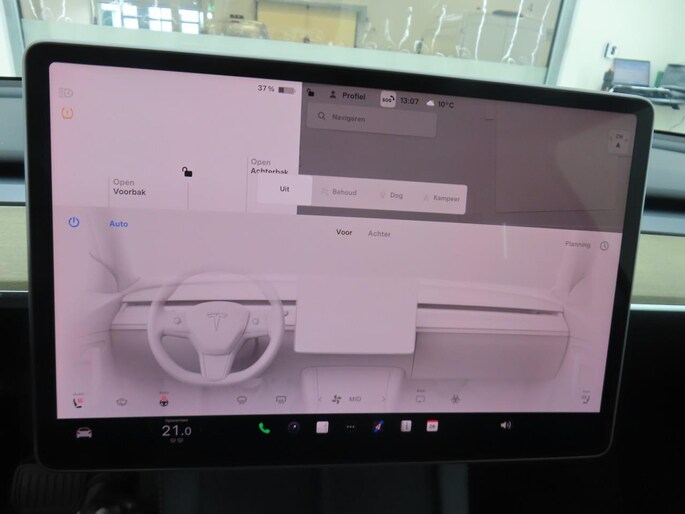
Task: Select the Kampeer mode option
Action: point(442,198)
